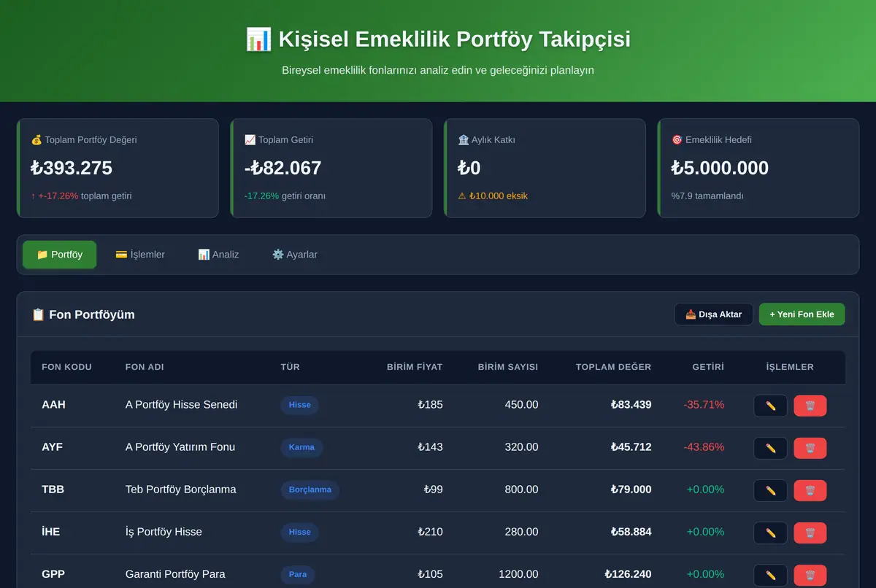Click the -35.71% return value
Screen dimensions: 876x588
[x=704, y=405]
